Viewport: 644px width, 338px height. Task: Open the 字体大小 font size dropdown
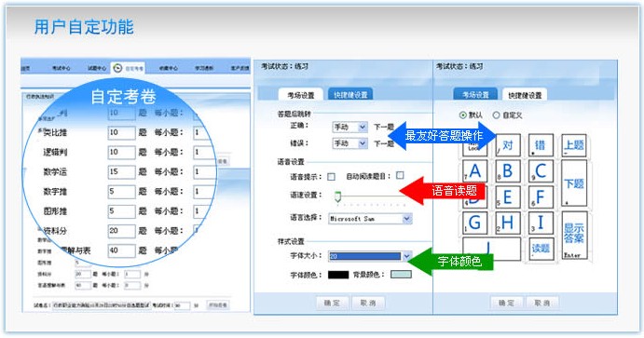[x=370, y=256]
